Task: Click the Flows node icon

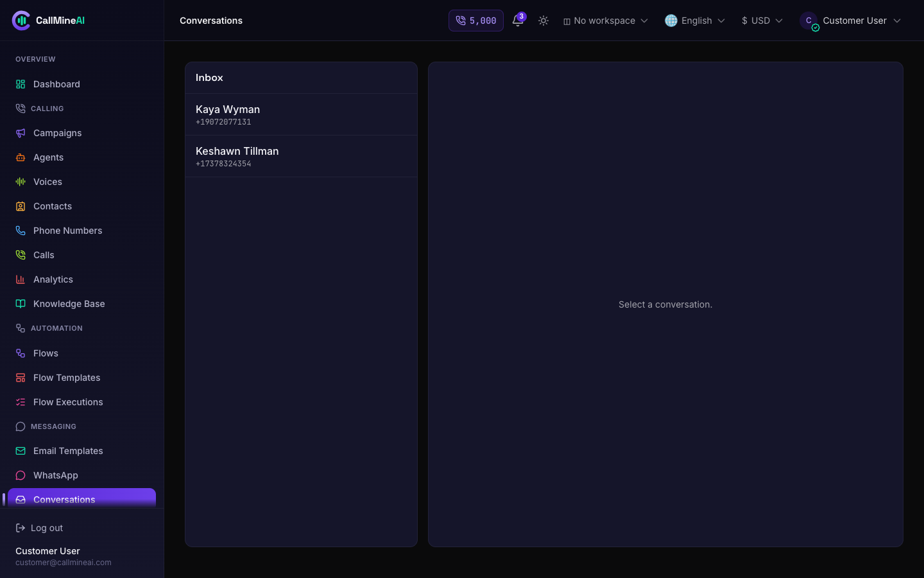Action: [x=21, y=353]
